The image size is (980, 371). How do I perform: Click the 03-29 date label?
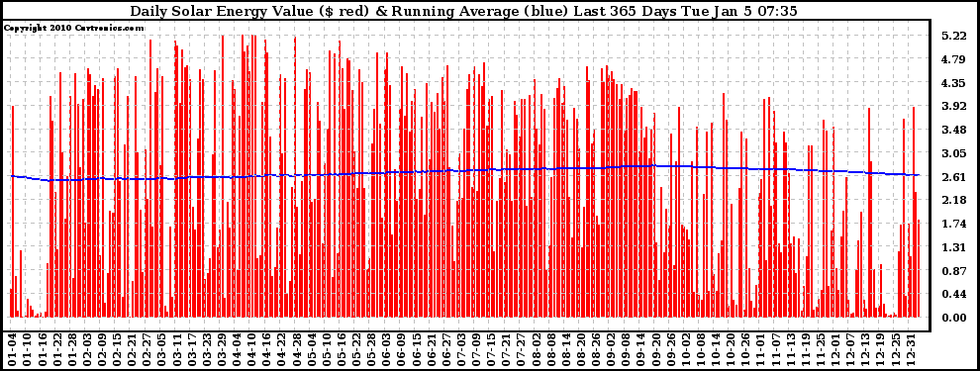(x=223, y=349)
